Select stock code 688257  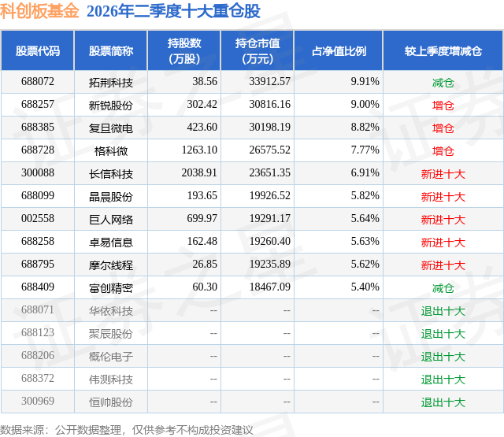(38, 105)
